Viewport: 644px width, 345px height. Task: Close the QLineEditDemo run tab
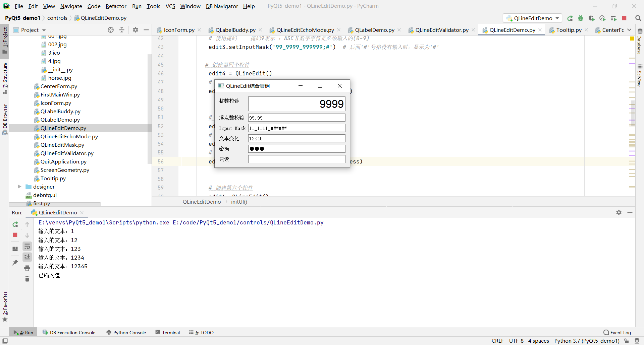[x=82, y=212]
